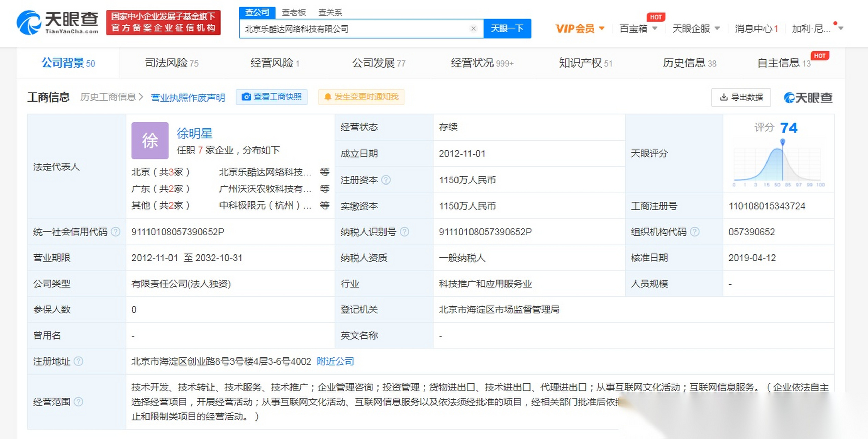The height and width of the screenshot is (439, 868).
Task: Clear the search box with the X icon
Action: (x=473, y=28)
